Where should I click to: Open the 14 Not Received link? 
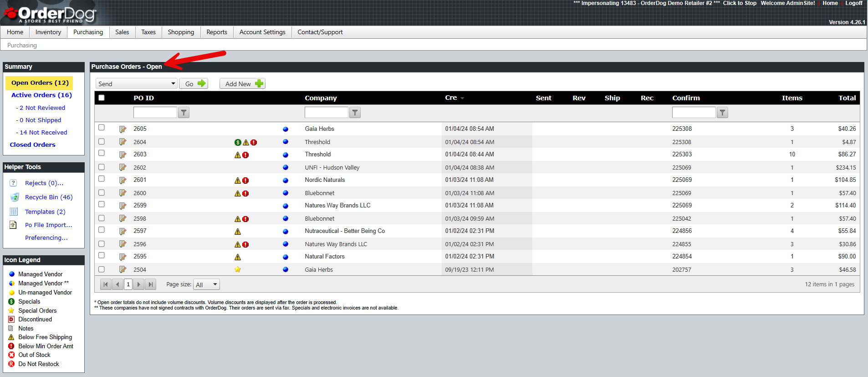tap(43, 133)
